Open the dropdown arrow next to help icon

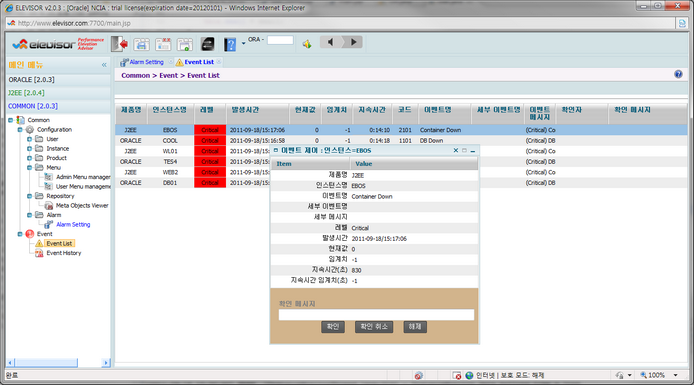coord(243,43)
